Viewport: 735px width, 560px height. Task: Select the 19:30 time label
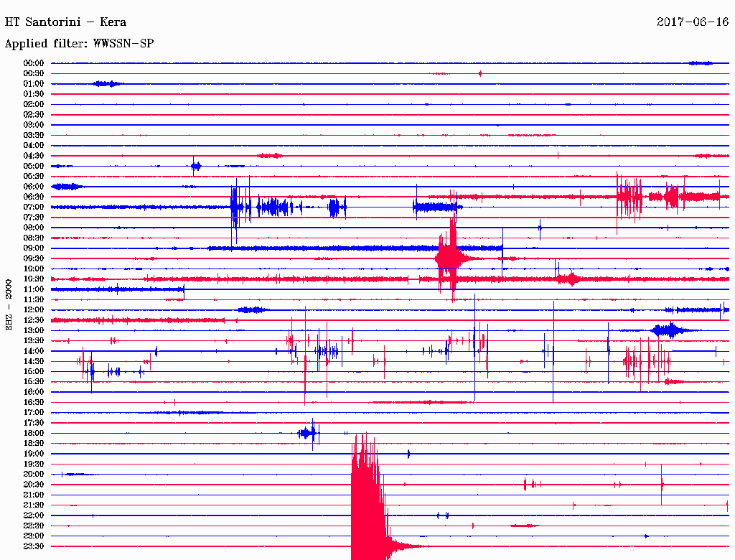coord(34,464)
